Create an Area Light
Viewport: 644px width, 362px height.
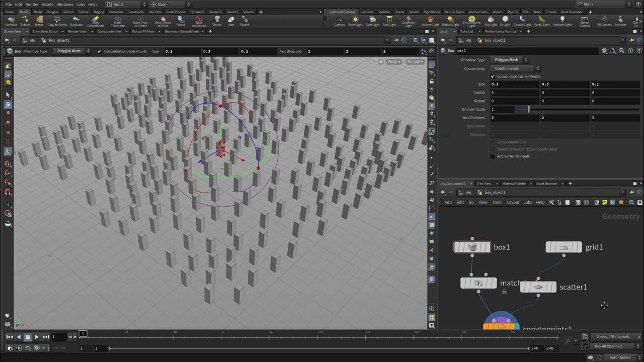click(x=389, y=21)
